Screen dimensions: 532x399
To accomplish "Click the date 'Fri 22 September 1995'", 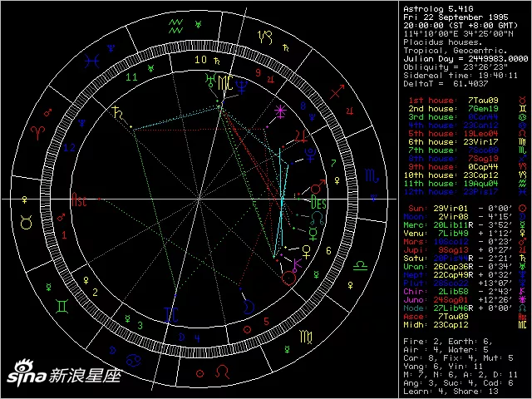I will coord(456,17).
